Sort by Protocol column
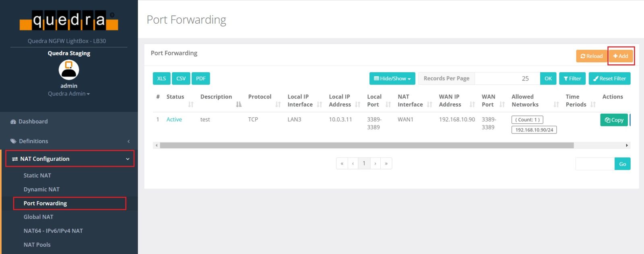Image resolution: width=644 pixels, height=254 pixels. pos(278,104)
